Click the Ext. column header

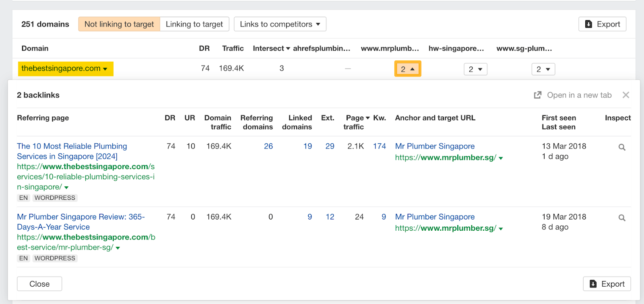tap(328, 118)
